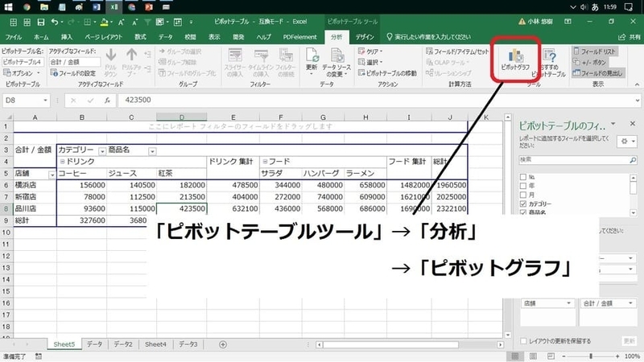Open the field list gear tools menu

pos(627,142)
